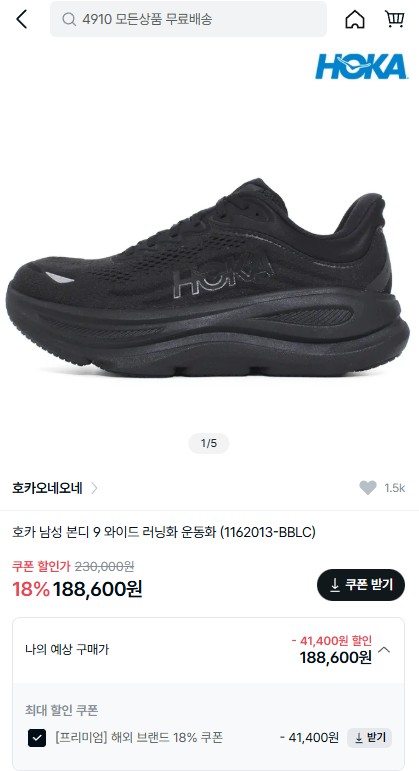Open the home icon
The width and height of the screenshot is (419, 771).
point(355,19)
